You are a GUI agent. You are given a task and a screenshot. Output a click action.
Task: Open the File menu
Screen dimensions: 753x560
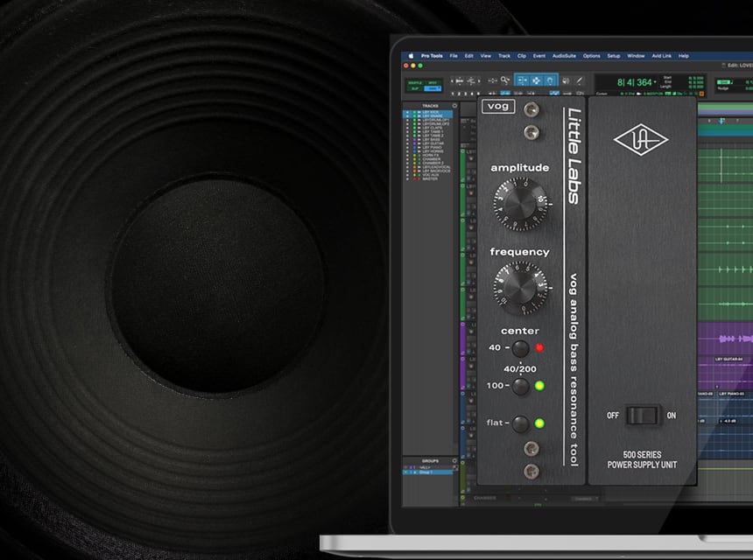454,56
